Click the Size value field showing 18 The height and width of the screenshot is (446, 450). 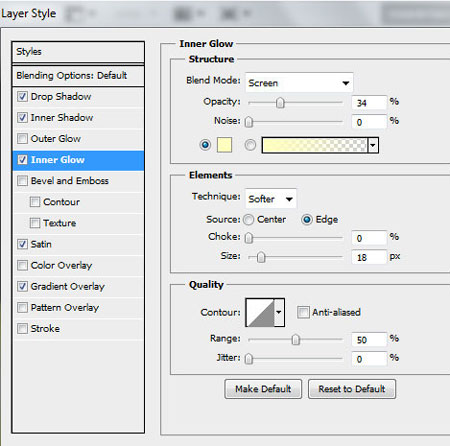(369, 257)
